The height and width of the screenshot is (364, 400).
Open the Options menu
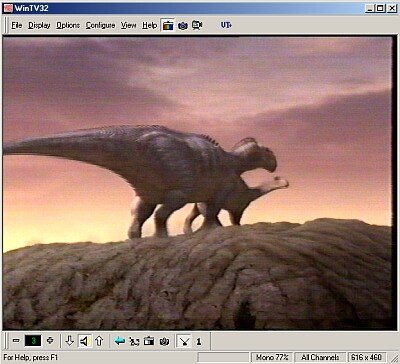(68, 25)
